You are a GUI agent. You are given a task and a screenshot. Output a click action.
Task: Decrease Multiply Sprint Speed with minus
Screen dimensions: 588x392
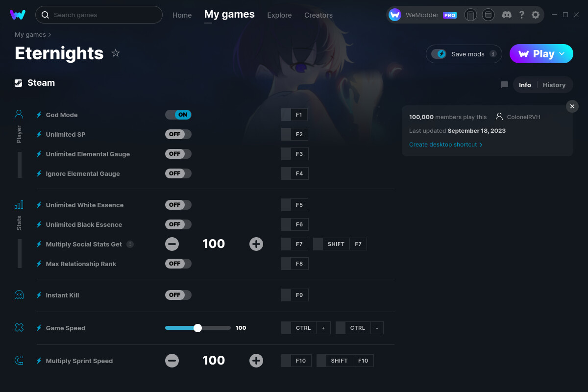tap(172, 361)
